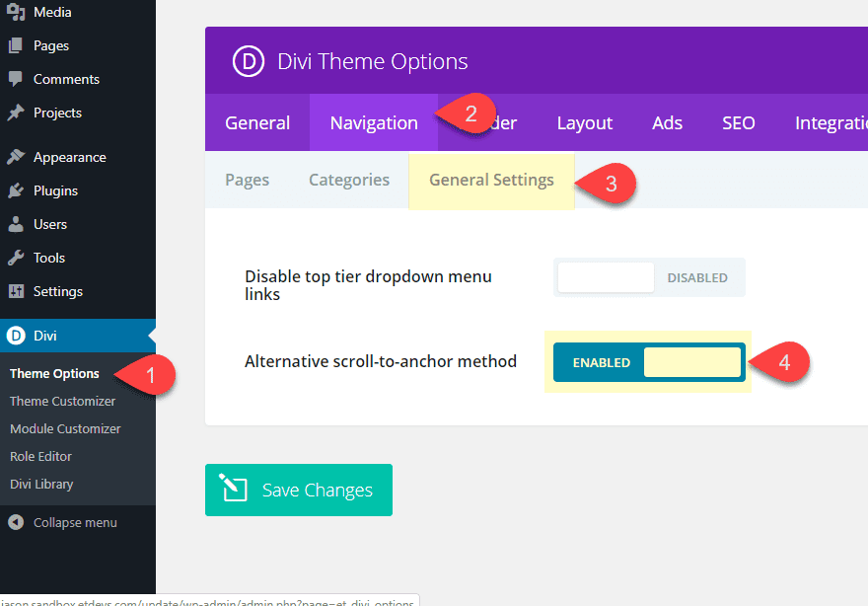
Task: Click the Media icon in sidebar
Action: tap(16, 12)
